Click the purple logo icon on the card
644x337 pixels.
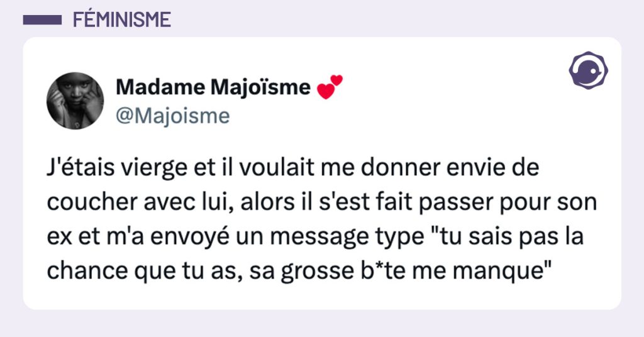[x=588, y=70]
